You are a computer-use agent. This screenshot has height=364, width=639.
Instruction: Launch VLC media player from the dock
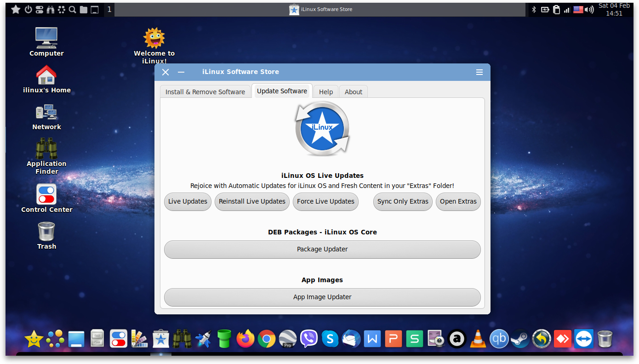click(x=478, y=339)
